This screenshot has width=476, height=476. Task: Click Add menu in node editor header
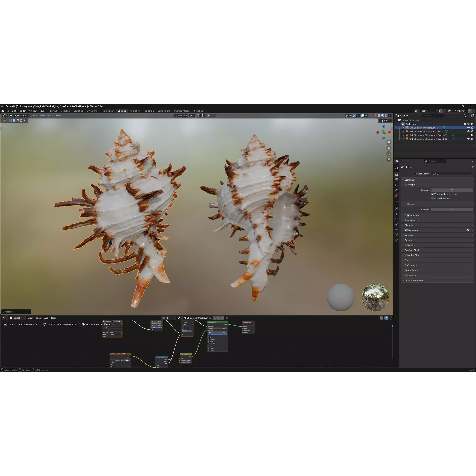[x=46, y=318]
